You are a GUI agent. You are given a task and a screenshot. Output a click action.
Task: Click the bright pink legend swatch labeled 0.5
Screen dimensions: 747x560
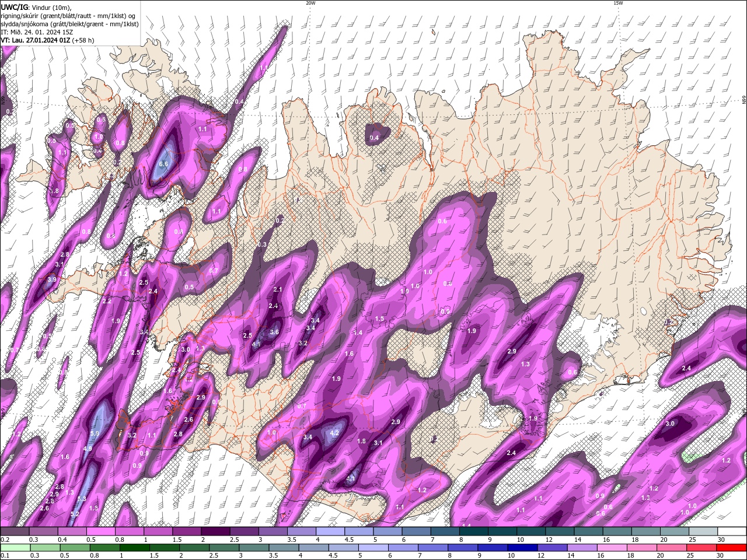tap(100, 531)
